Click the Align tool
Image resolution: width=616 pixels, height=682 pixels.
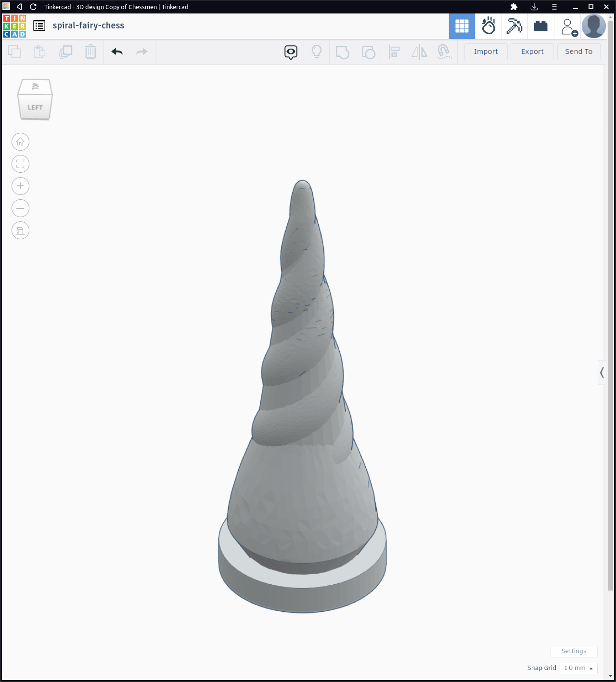pyautogui.click(x=394, y=52)
